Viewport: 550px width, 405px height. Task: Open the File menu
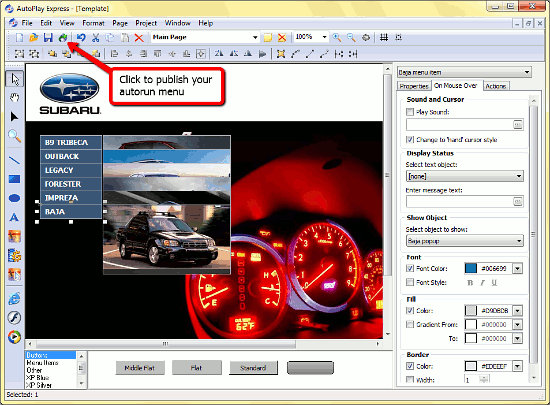pyautogui.click(x=27, y=23)
